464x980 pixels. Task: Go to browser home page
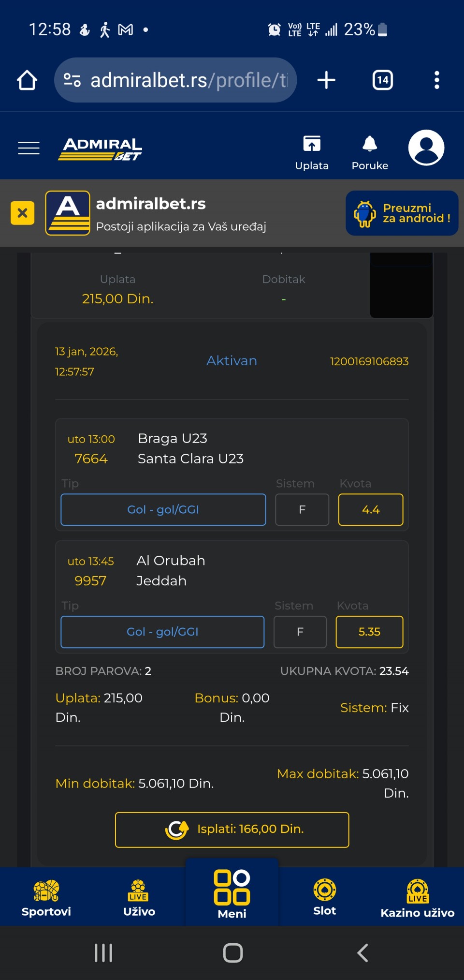coord(27,80)
